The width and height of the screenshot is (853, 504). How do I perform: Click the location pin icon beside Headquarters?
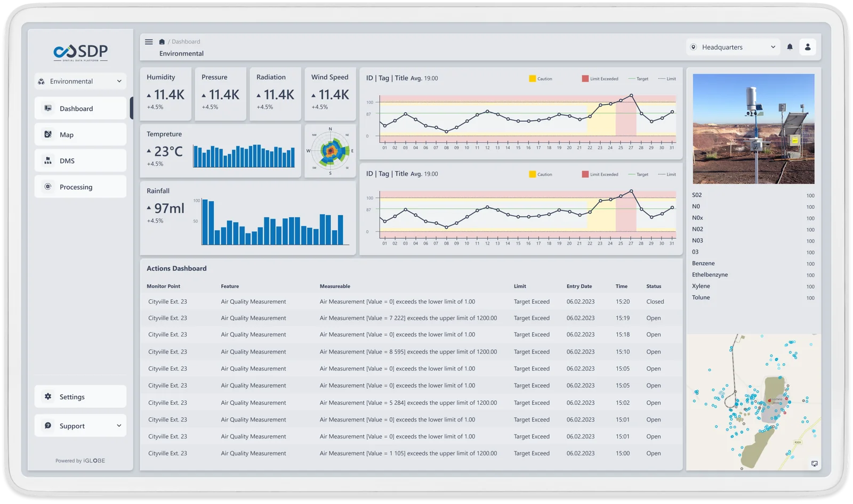coord(694,47)
